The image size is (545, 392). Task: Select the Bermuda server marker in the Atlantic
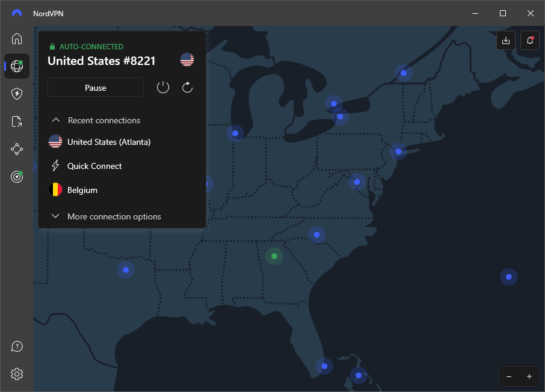(x=509, y=277)
